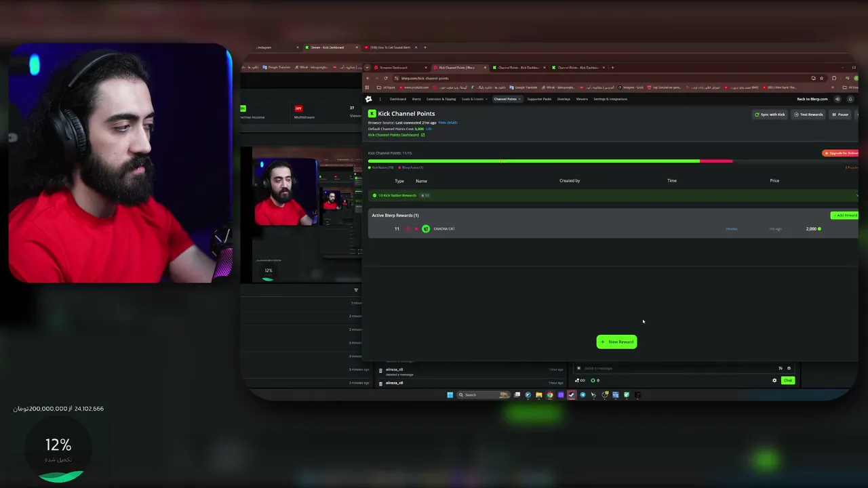Screen dimensions: 868x488
Task: Open the Viewers section
Action: [582, 99]
